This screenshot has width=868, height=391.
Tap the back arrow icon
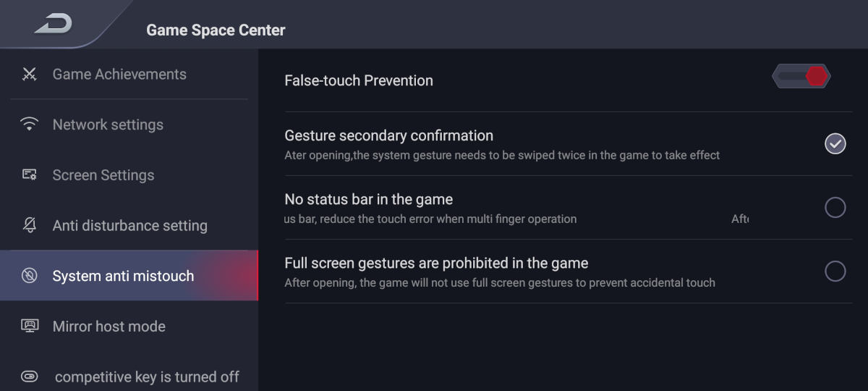click(53, 24)
